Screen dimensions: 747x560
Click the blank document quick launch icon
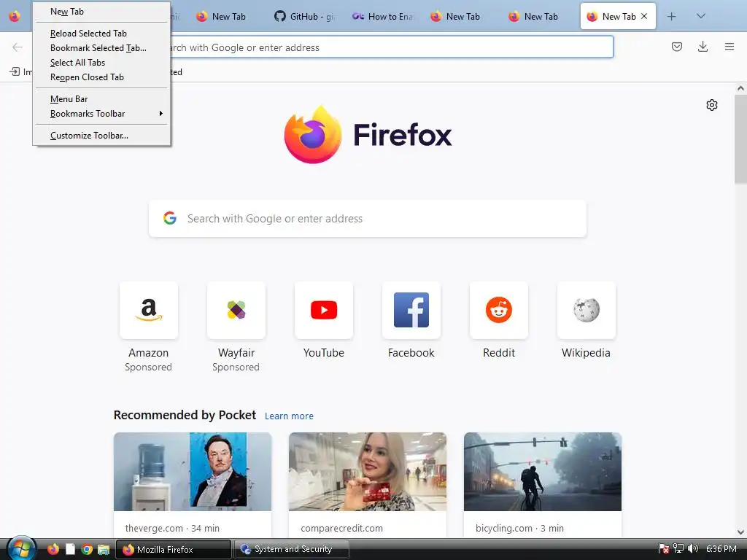(x=70, y=549)
